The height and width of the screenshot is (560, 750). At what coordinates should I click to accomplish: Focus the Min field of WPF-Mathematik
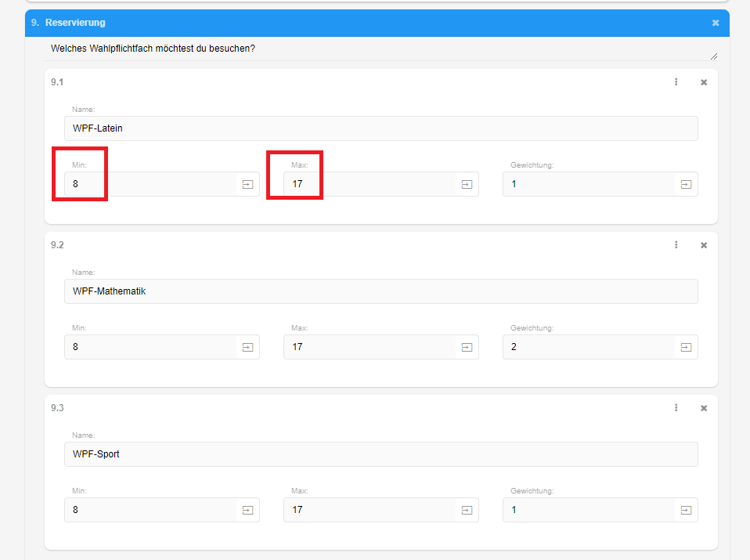click(150, 347)
